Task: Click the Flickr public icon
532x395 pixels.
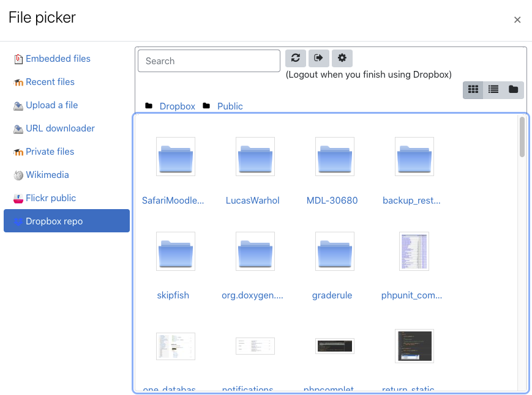Action: click(18, 199)
